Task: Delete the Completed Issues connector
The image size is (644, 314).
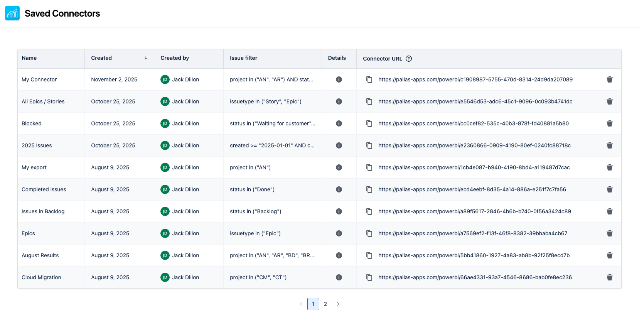Action: click(x=610, y=189)
